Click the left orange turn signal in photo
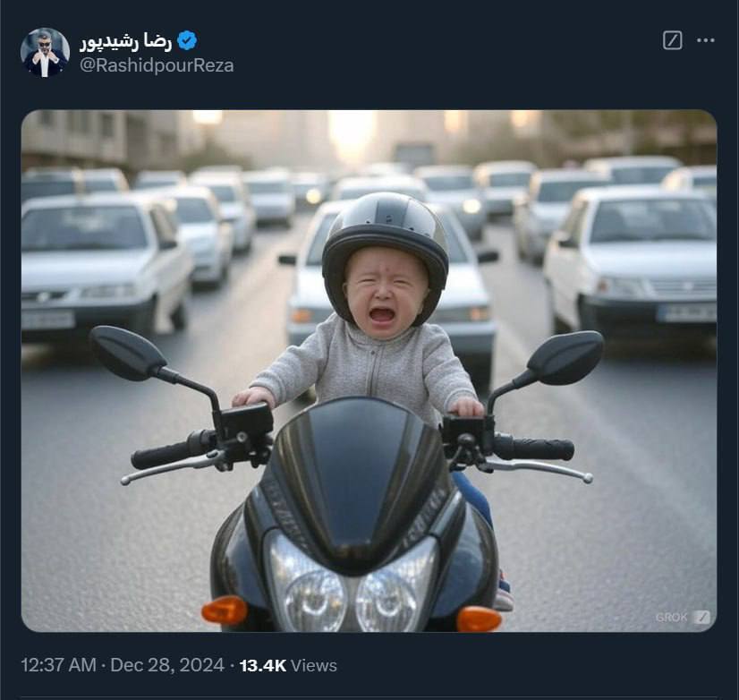739x700 pixels. [224, 610]
